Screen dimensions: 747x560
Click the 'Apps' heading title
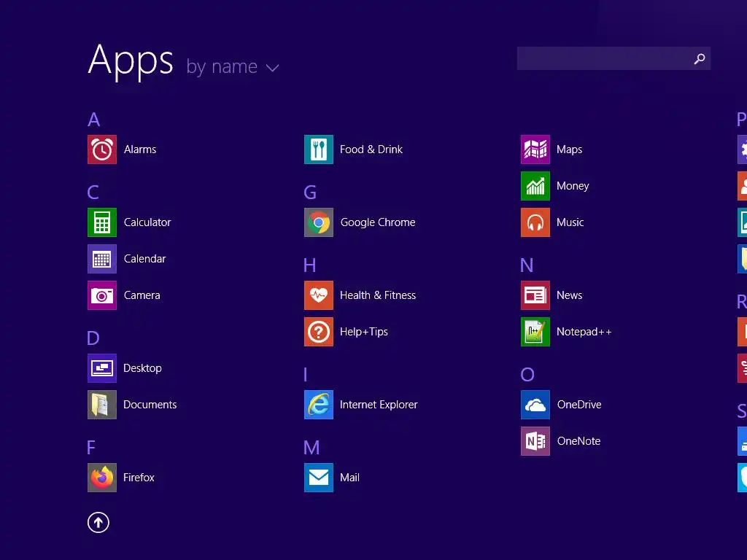[x=131, y=61]
